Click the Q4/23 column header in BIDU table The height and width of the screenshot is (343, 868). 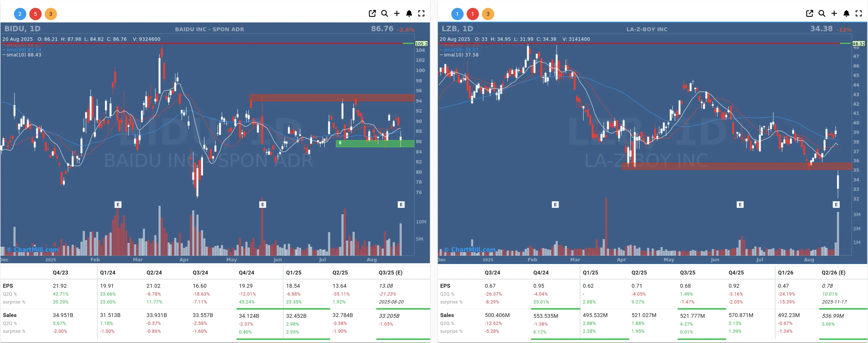coord(60,273)
